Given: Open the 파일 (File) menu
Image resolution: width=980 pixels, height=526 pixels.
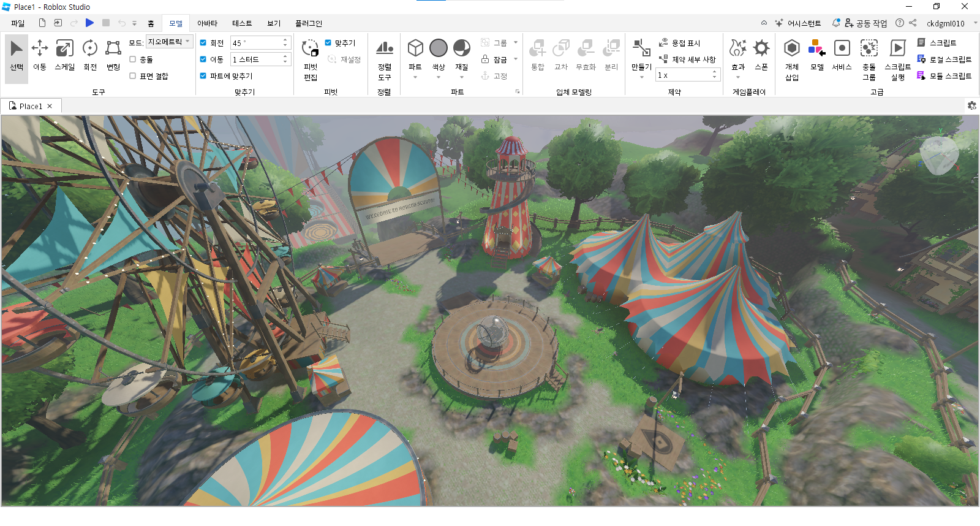Looking at the screenshot, I should 18,23.
